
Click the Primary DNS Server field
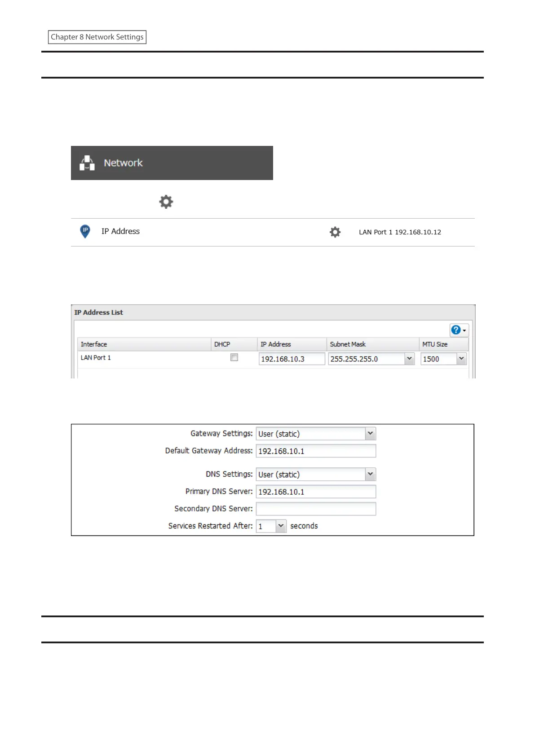[316, 492]
